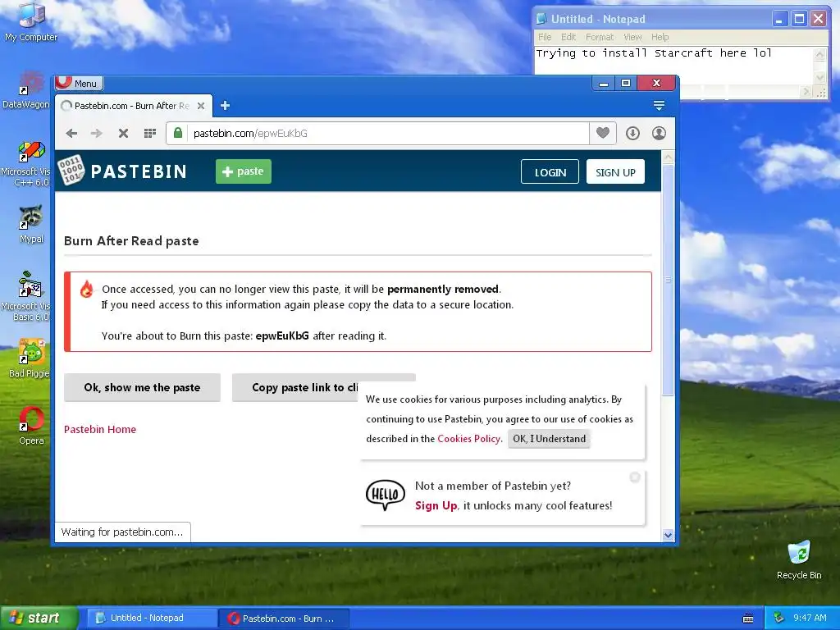Open the Opera desktop shortcut

pos(31,426)
